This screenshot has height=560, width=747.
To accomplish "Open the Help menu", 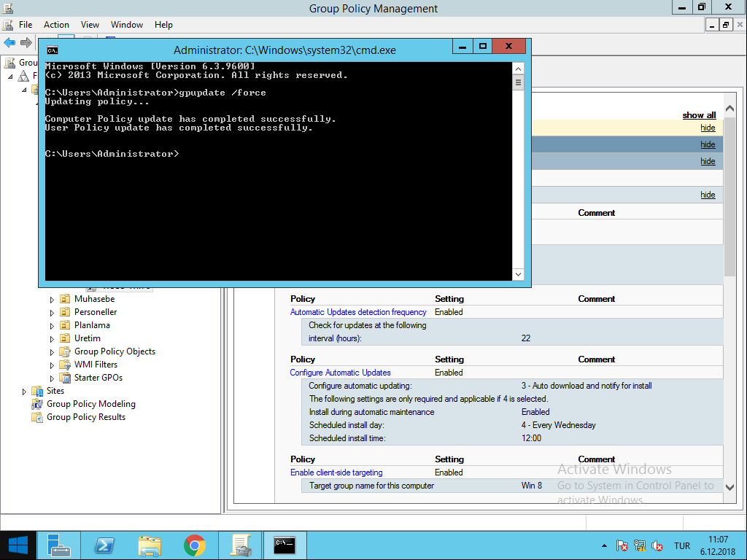I will click(163, 25).
